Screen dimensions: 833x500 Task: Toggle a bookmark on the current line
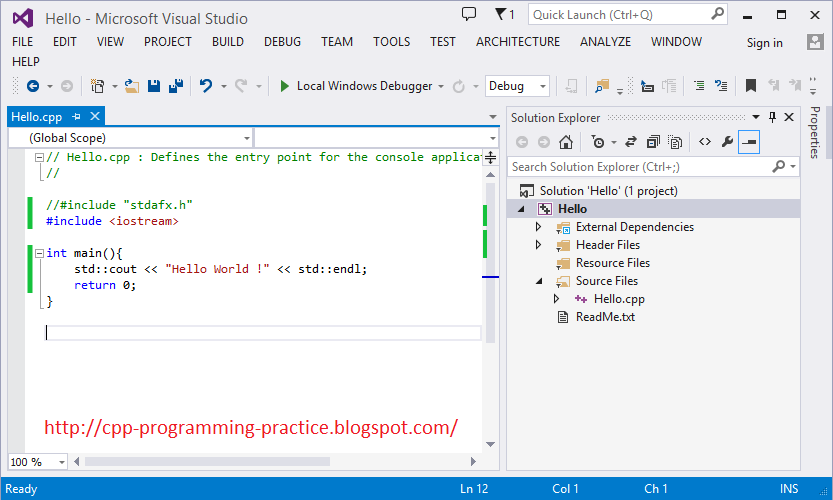(751, 86)
